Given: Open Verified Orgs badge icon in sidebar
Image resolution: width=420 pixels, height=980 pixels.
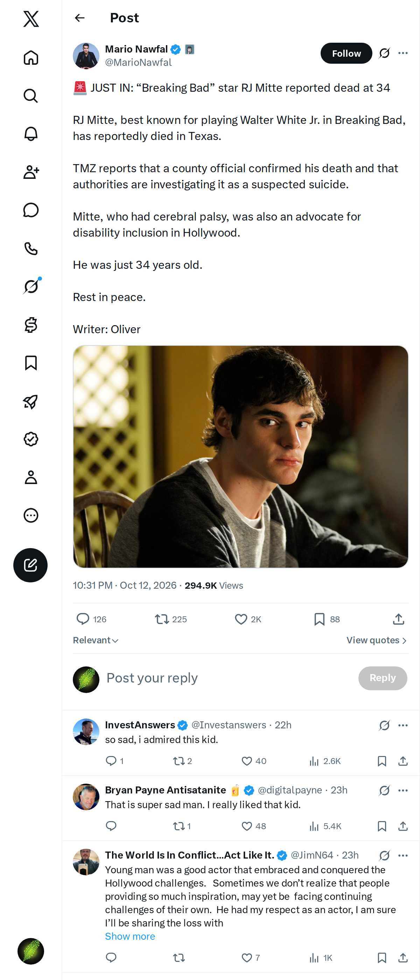Looking at the screenshot, I should tap(31, 439).
